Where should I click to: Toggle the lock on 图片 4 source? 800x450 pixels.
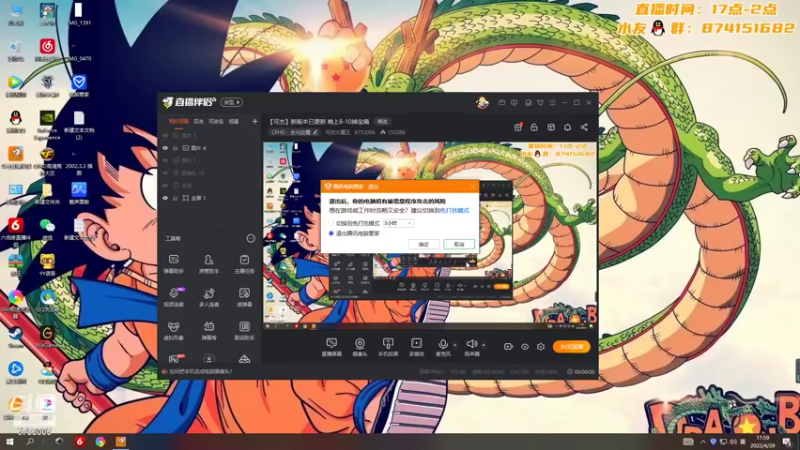point(176,148)
